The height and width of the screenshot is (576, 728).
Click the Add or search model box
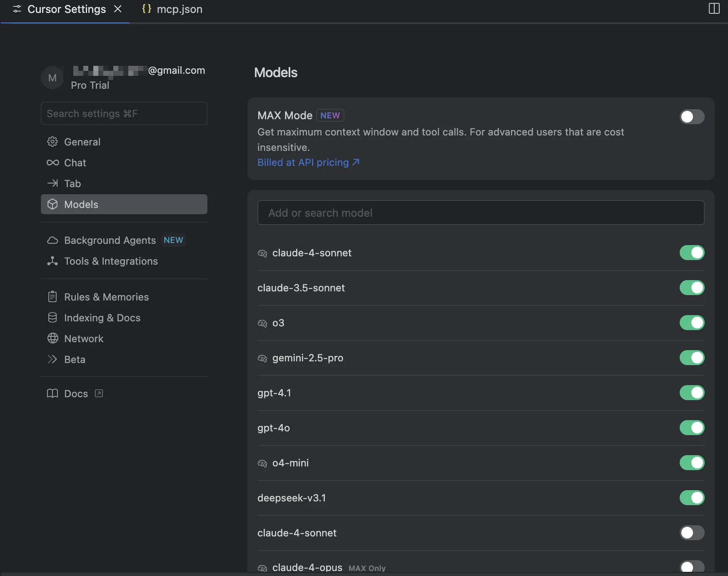click(481, 213)
